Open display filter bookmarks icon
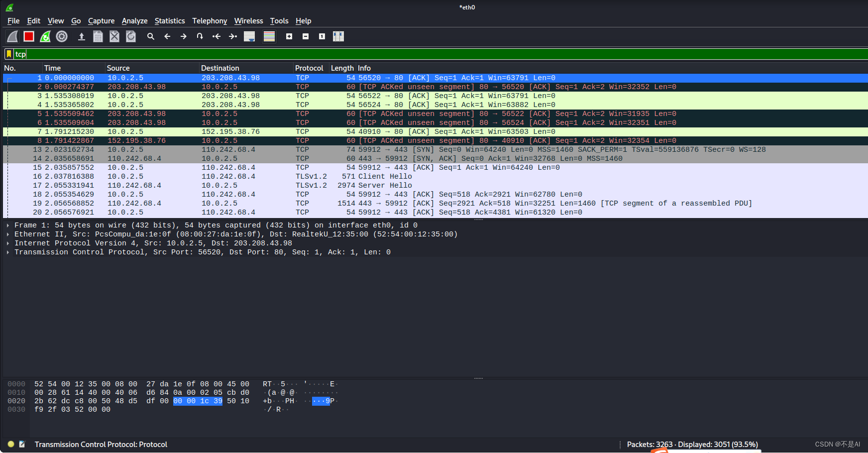 coord(9,54)
